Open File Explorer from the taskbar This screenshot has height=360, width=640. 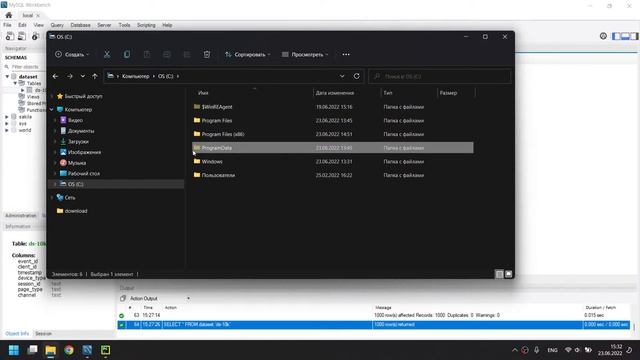[x=51, y=350]
